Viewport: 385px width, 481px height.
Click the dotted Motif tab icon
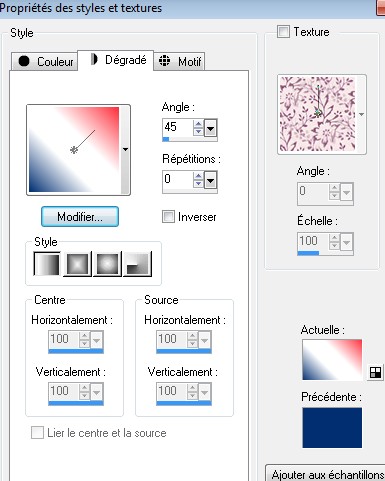164,61
